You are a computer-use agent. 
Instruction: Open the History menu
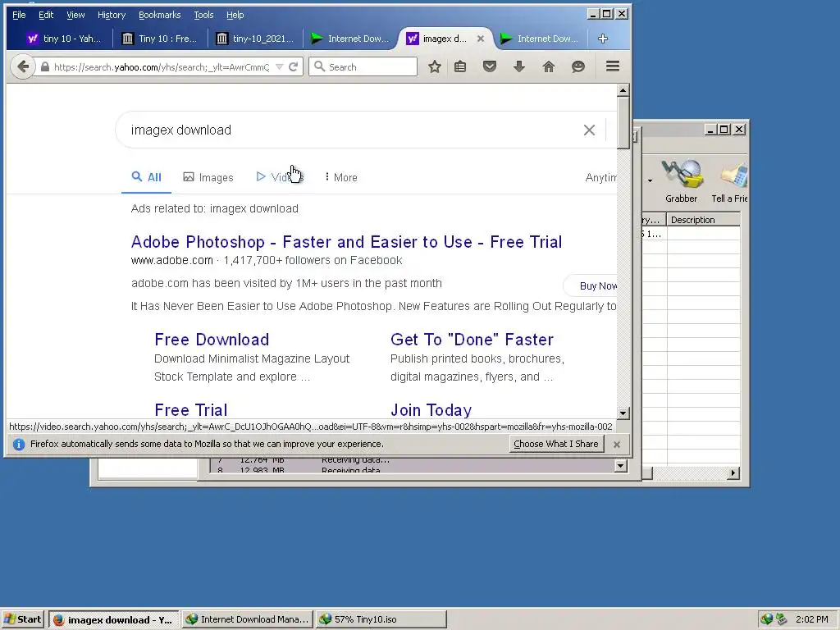coord(112,15)
